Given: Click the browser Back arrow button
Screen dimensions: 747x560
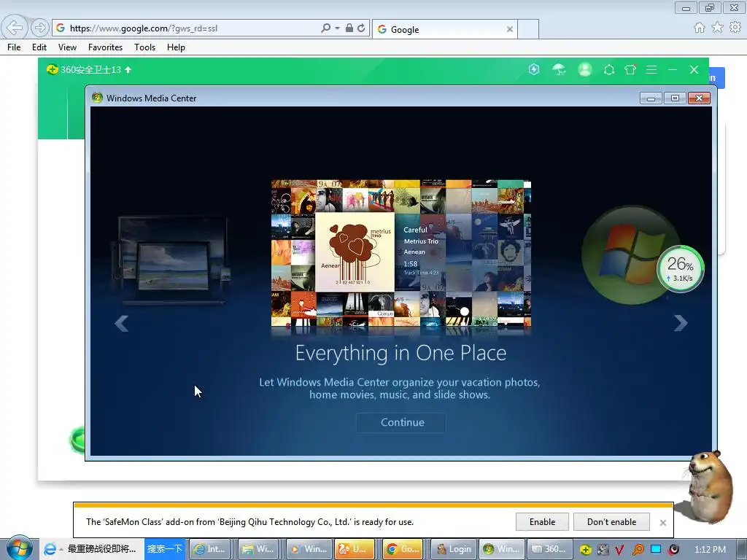Looking at the screenshot, I should (15, 28).
